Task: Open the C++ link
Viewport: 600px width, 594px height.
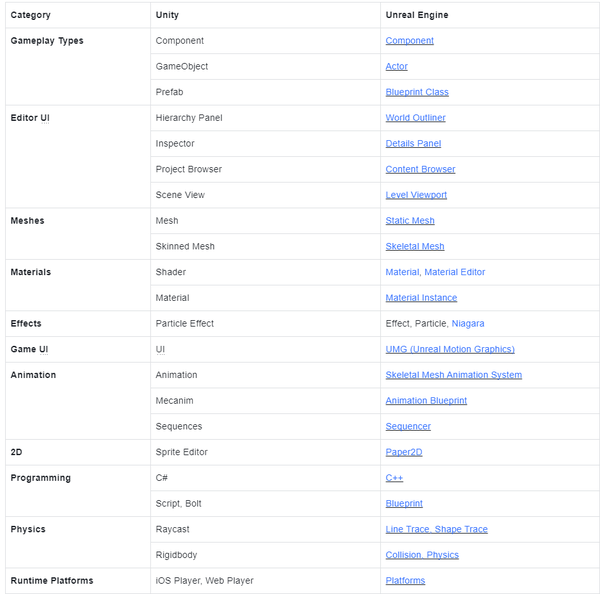Action: coord(394,478)
